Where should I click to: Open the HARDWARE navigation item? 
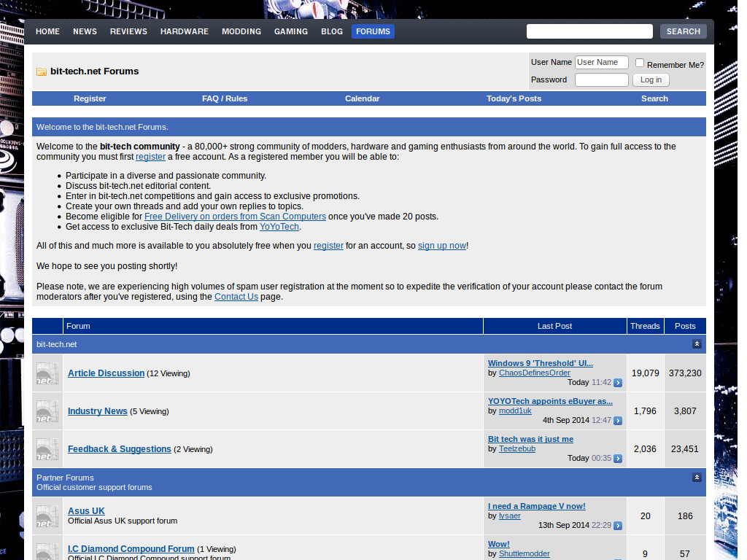pos(185,31)
